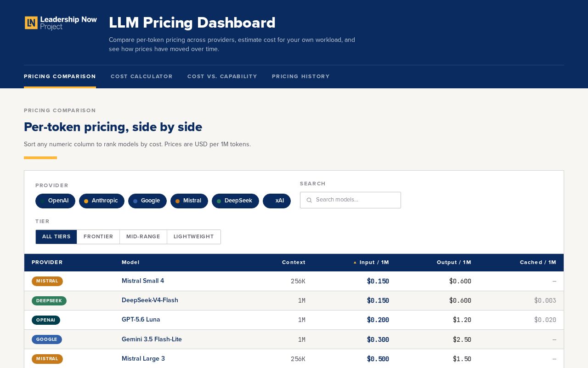Click the MISTRAL badge in Mistral Small 4 row

tap(47, 281)
